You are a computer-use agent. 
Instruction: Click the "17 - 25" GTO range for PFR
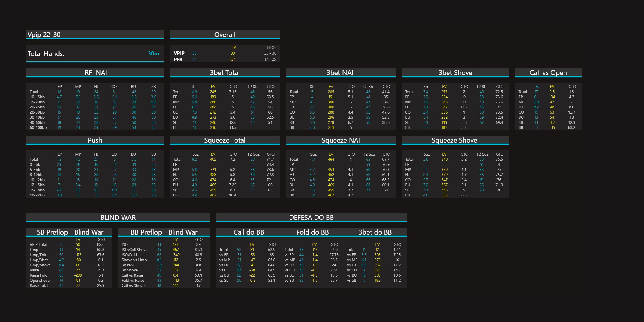(x=270, y=59)
